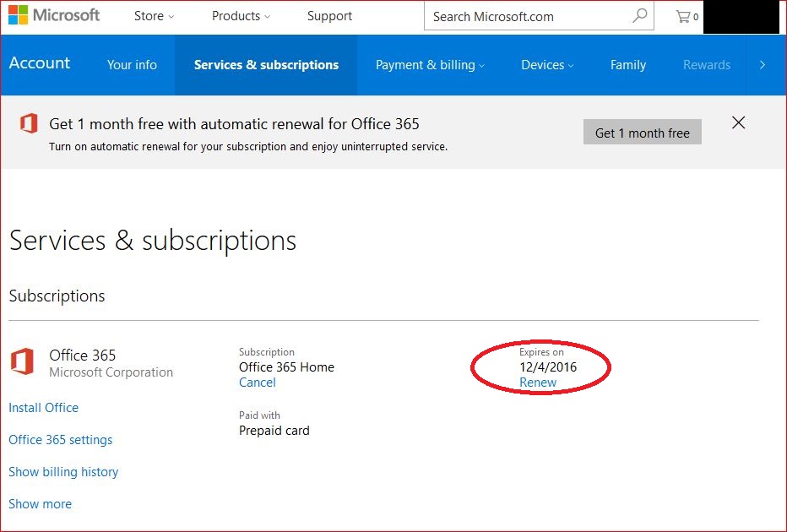Image resolution: width=787 pixels, height=532 pixels.
Task: Open the Support menu
Action: coord(329,15)
